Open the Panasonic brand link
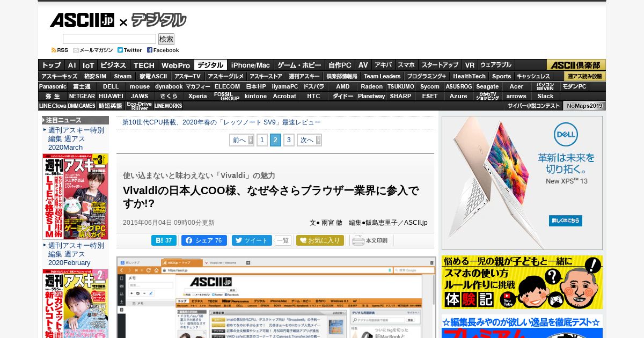Viewport: 644px width, 338px height. 53,86
